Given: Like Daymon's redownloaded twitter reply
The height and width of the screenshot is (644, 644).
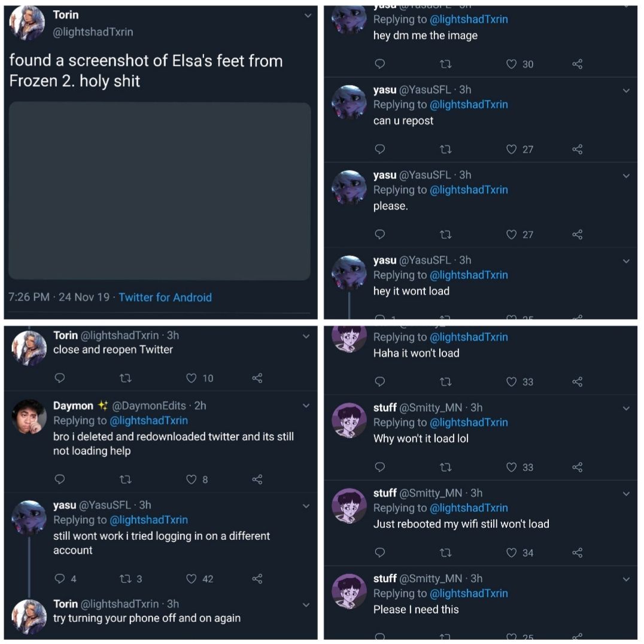Looking at the screenshot, I should pyautogui.click(x=192, y=479).
